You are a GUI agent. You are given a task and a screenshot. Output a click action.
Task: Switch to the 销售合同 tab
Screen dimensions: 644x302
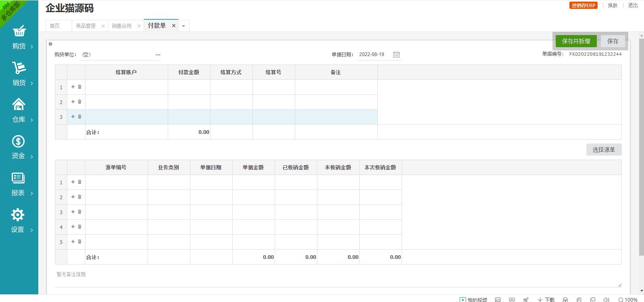(x=121, y=26)
